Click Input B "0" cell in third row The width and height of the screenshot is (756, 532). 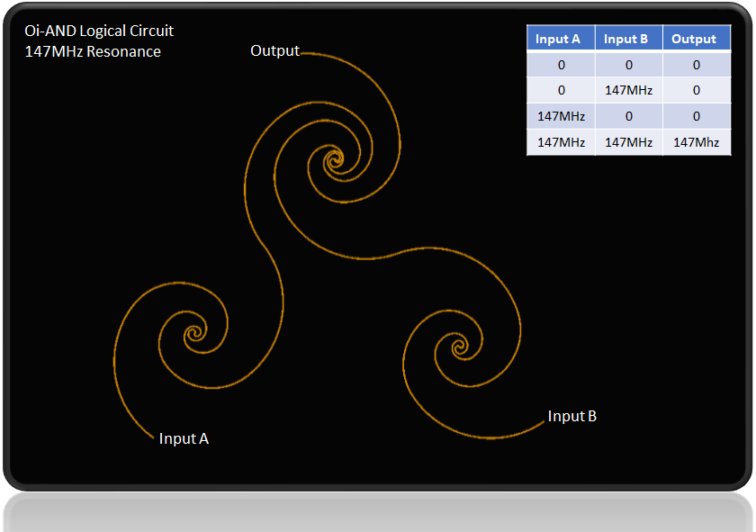(628, 116)
